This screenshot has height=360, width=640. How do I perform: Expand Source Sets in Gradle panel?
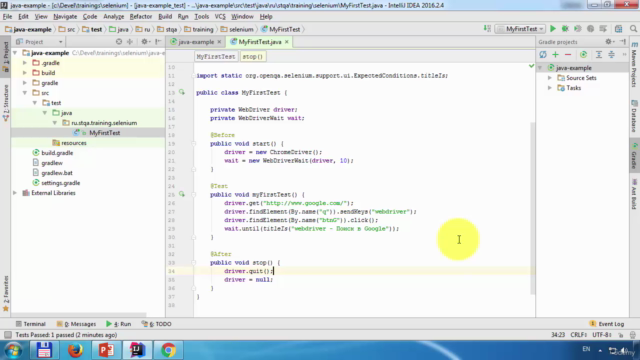coord(550,78)
